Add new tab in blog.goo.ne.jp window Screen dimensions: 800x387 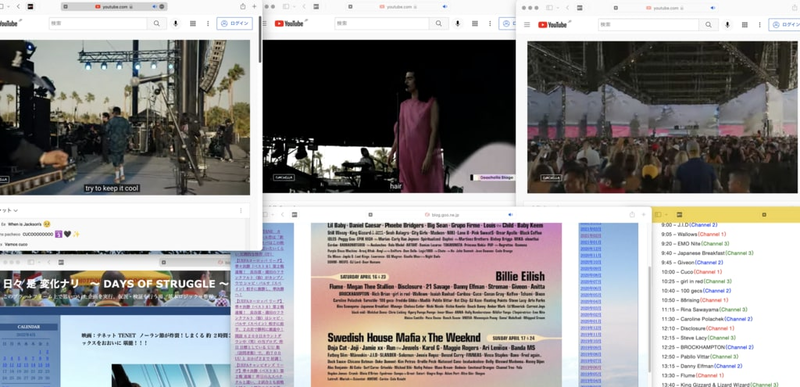point(643,215)
